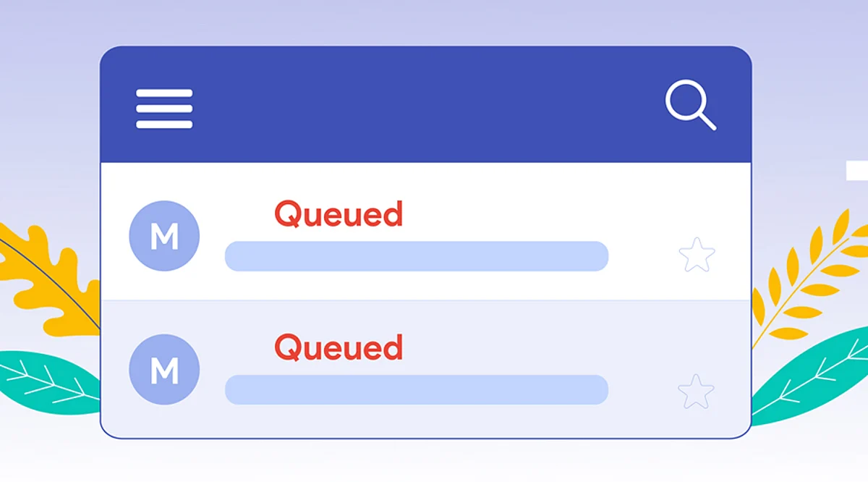868x482 pixels.
Task: Star the second queued message
Action: [696, 392]
